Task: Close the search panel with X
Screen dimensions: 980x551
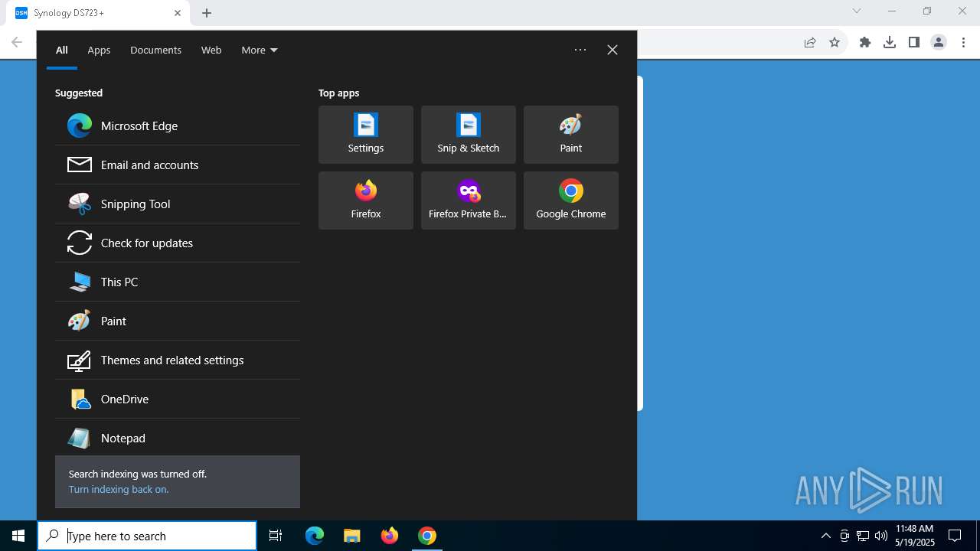Action: tap(612, 50)
